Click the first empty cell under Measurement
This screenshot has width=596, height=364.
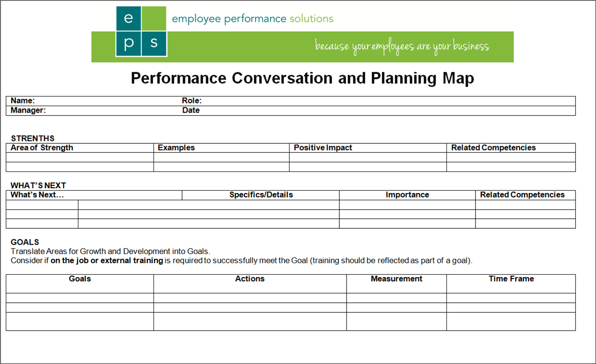tap(396, 298)
